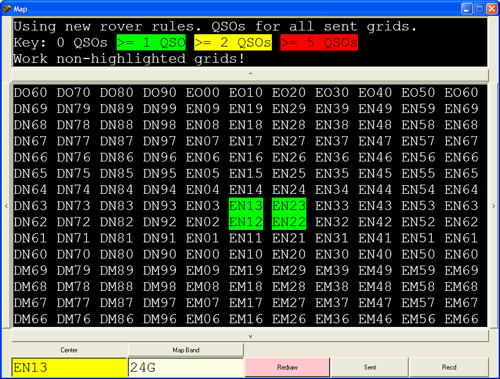Maximize the Map window
The height and width of the screenshot is (379, 500).
(x=479, y=9)
